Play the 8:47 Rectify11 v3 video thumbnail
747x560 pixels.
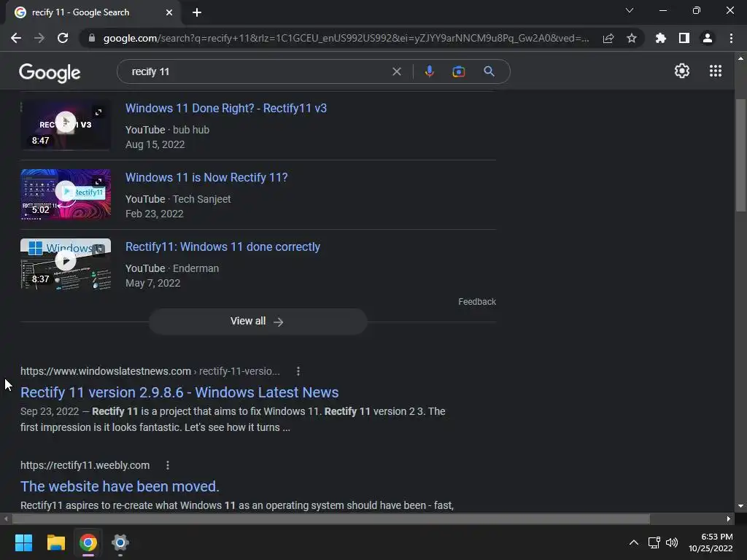65,125
